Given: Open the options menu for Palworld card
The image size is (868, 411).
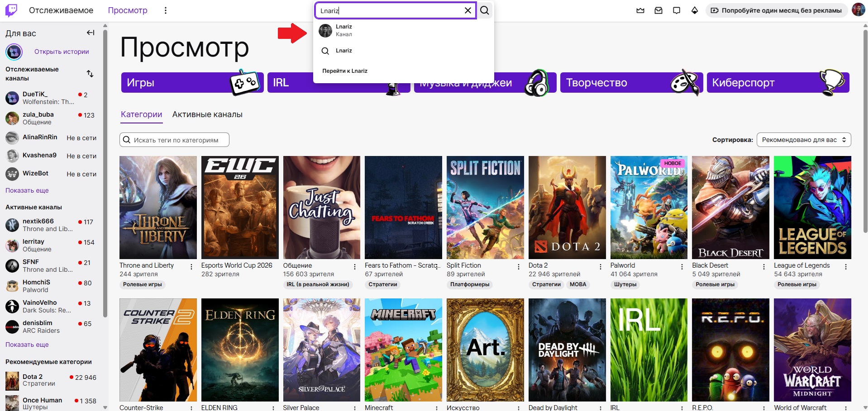Looking at the screenshot, I should (682, 267).
